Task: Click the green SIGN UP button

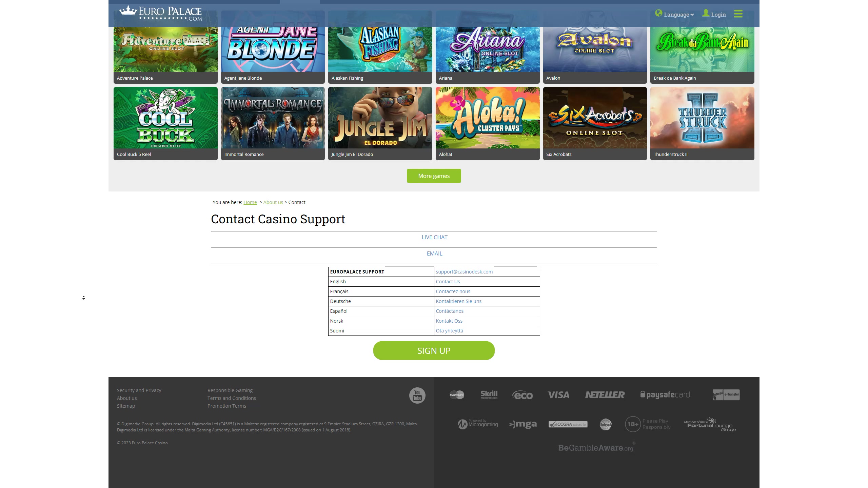Action: coord(434,351)
